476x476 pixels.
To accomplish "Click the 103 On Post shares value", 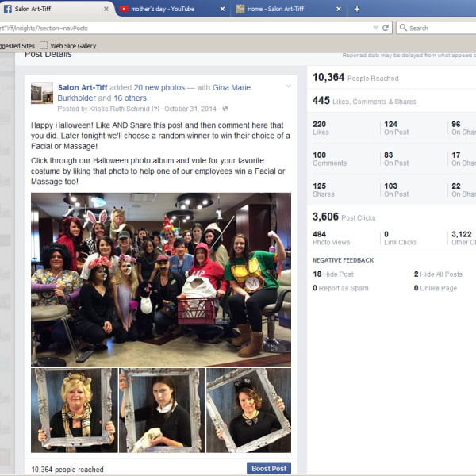I will 396,190.
